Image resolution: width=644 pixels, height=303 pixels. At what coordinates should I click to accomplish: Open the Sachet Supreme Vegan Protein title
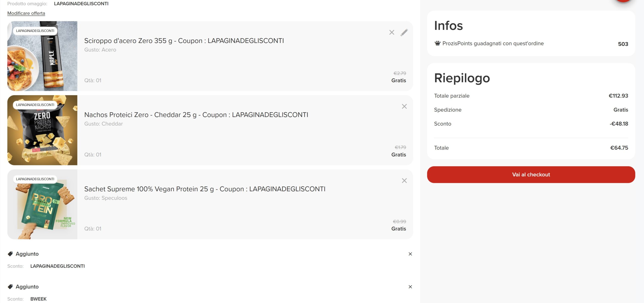[x=205, y=189]
